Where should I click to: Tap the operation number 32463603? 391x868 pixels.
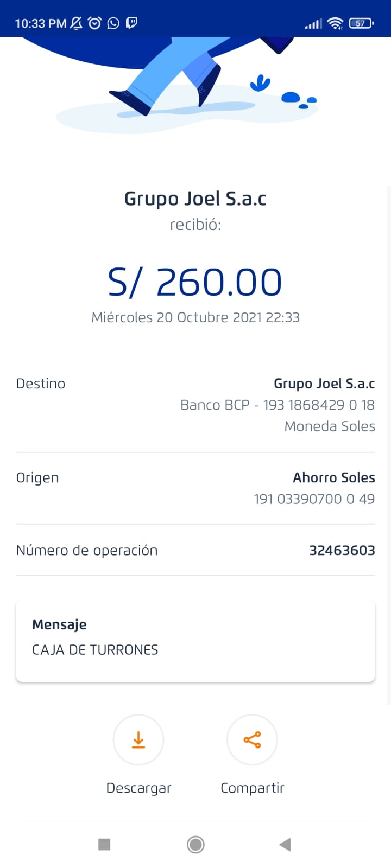pos(342,550)
